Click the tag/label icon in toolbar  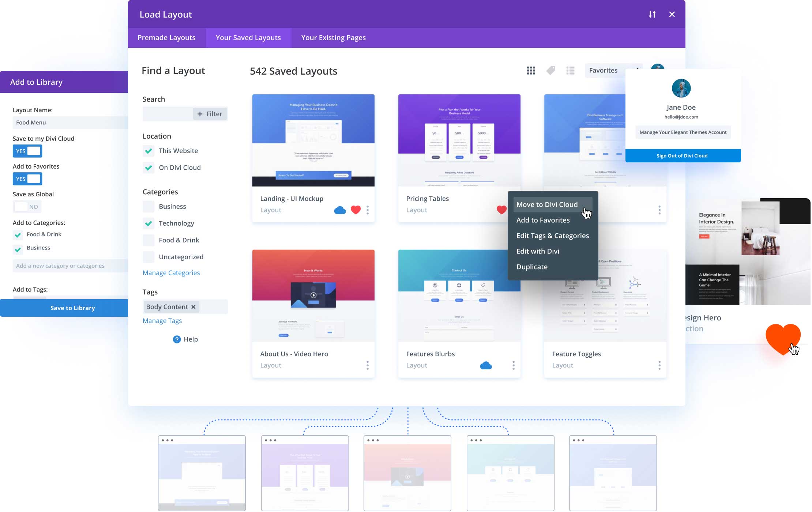(x=551, y=70)
